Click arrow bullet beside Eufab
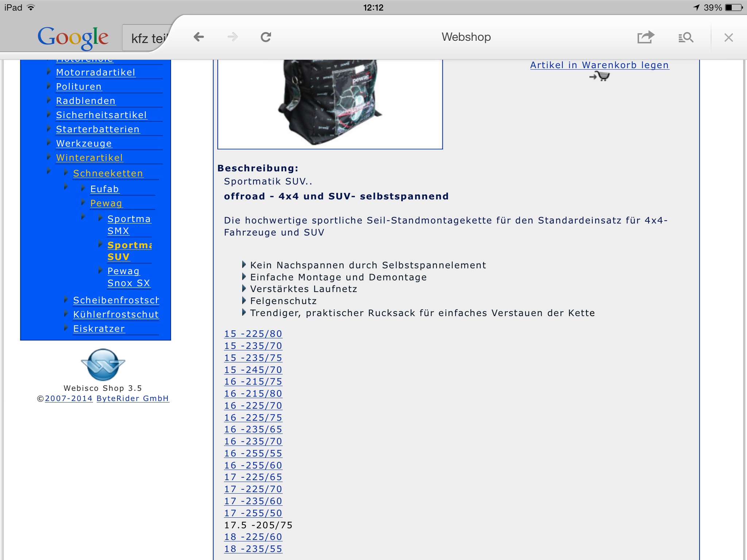Screen dimensions: 747x560 tap(83, 188)
